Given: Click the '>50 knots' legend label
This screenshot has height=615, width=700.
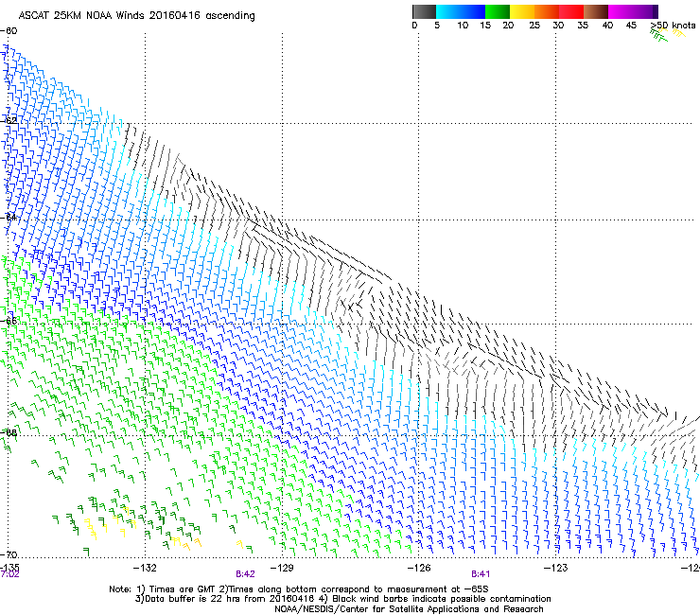Looking at the screenshot, I should click(673, 26).
